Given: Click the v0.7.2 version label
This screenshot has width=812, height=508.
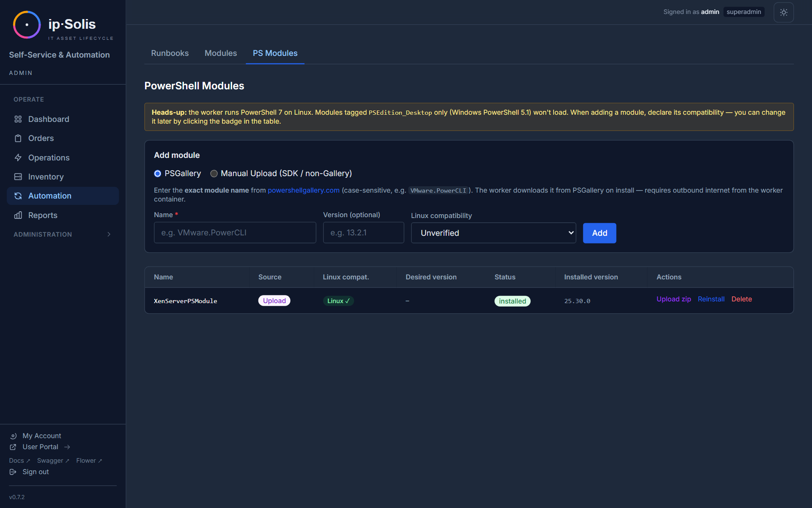Looking at the screenshot, I should (x=17, y=497).
